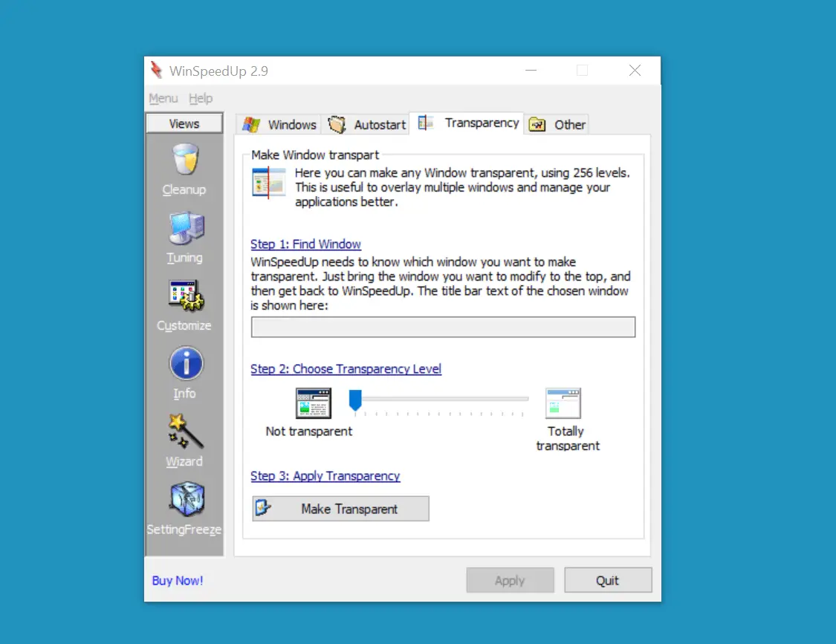Image resolution: width=836 pixels, height=644 pixels.
Task: Click the Views header button
Action: click(184, 124)
